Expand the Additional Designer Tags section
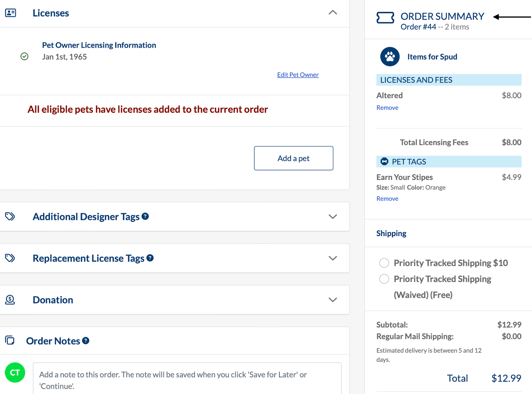 point(333,216)
